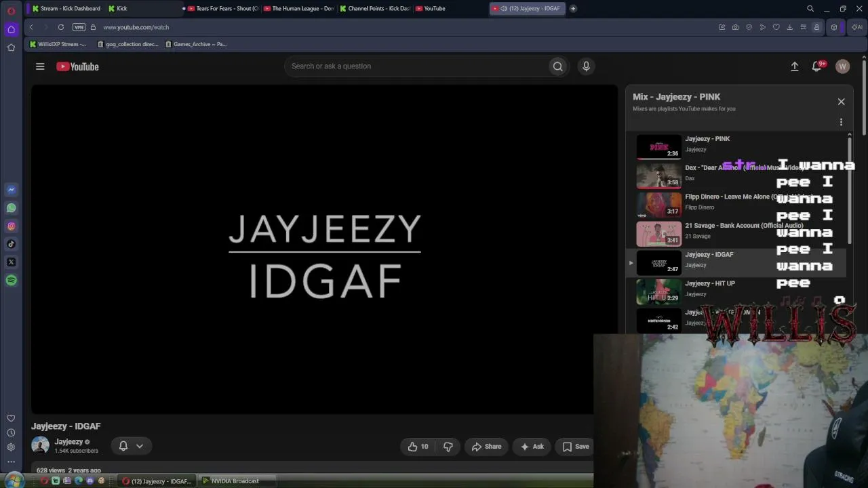Open the Opera main menu logo
The width and height of the screenshot is (868, 488).
[11, 11]
